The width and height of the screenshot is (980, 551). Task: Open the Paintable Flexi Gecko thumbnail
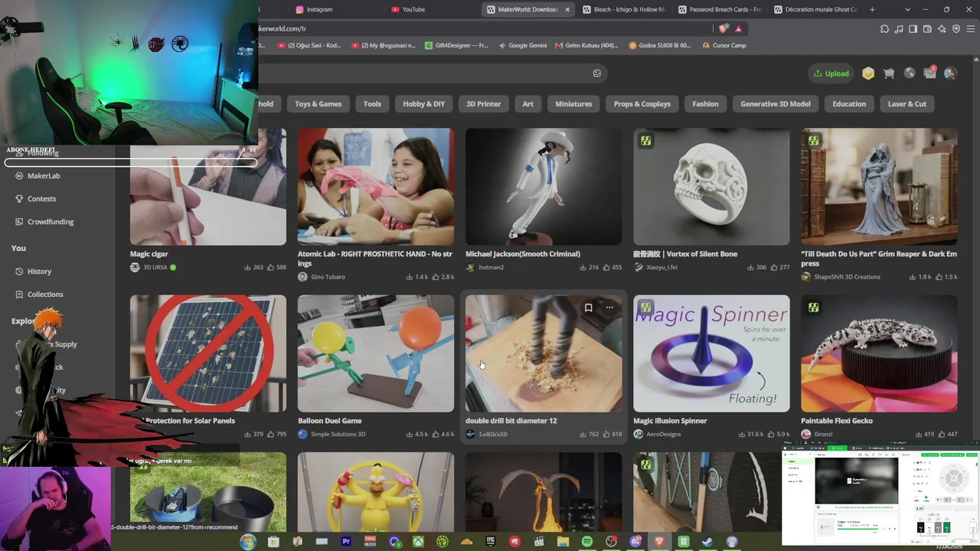tap(879, 354)
